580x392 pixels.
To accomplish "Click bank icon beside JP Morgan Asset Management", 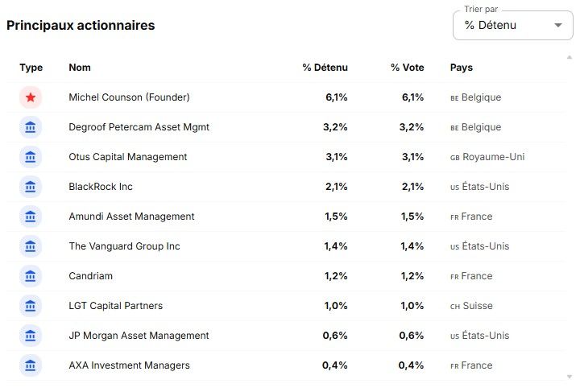I will click(x=31, y=336).
